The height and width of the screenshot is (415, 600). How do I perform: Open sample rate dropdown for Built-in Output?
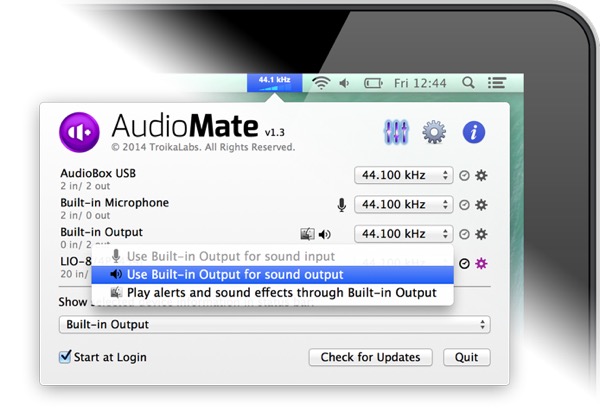tap(404, 234)
